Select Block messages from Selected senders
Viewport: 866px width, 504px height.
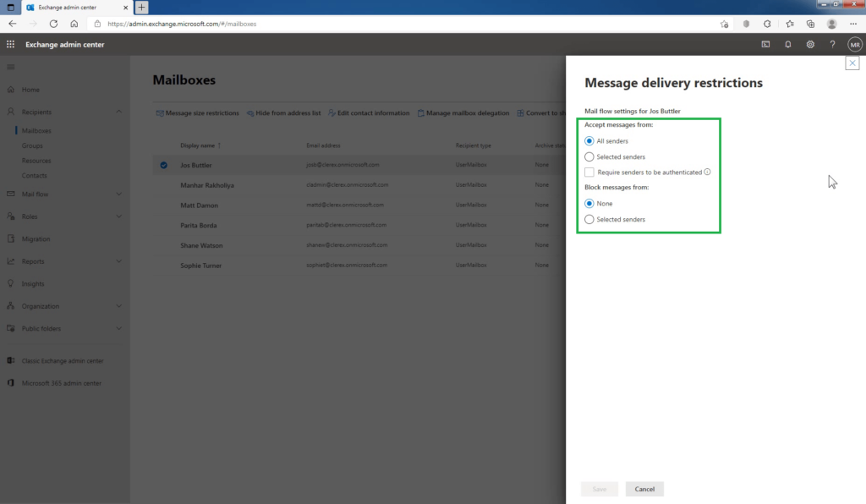pos(589,219)
